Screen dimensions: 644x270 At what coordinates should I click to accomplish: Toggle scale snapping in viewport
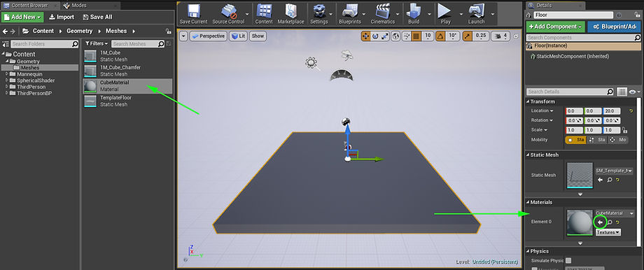[468, 36]
